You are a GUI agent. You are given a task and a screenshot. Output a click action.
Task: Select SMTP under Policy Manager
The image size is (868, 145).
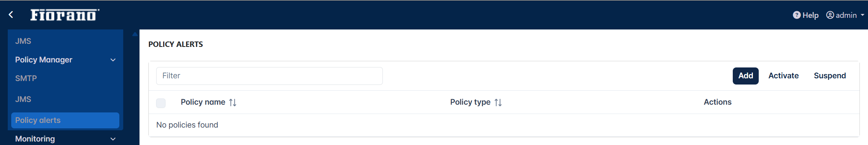(26, 78)
